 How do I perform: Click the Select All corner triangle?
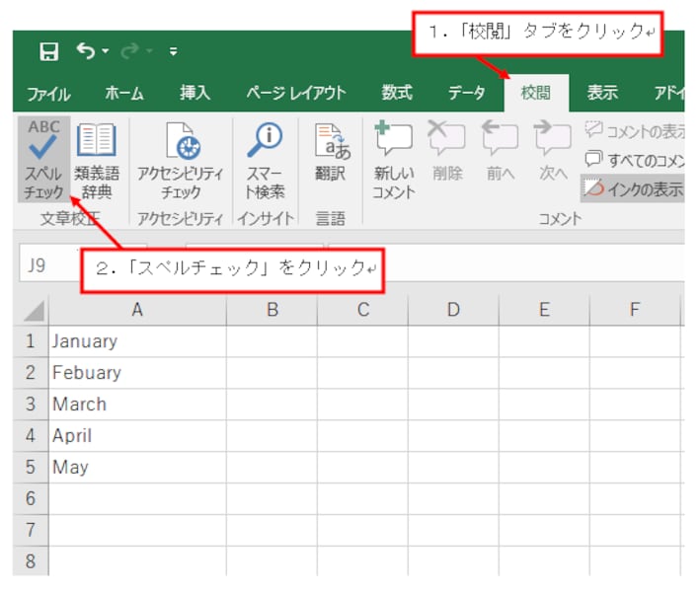tap(33, 311)
